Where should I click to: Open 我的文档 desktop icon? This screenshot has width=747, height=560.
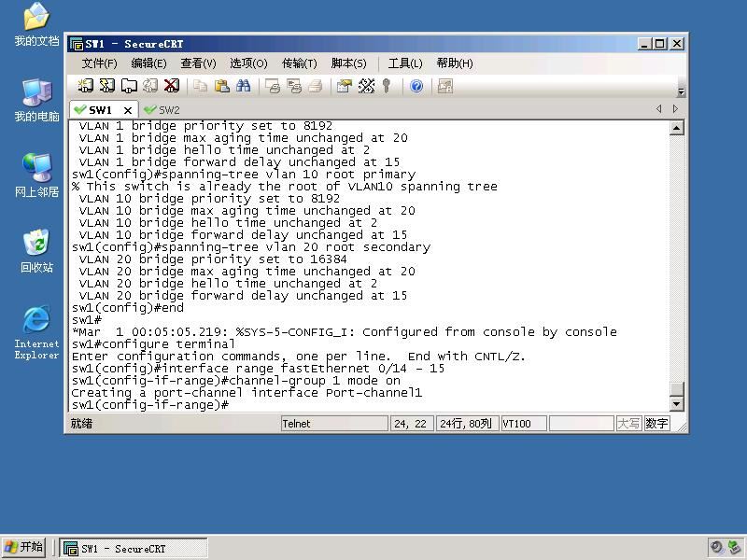[36, 24]
